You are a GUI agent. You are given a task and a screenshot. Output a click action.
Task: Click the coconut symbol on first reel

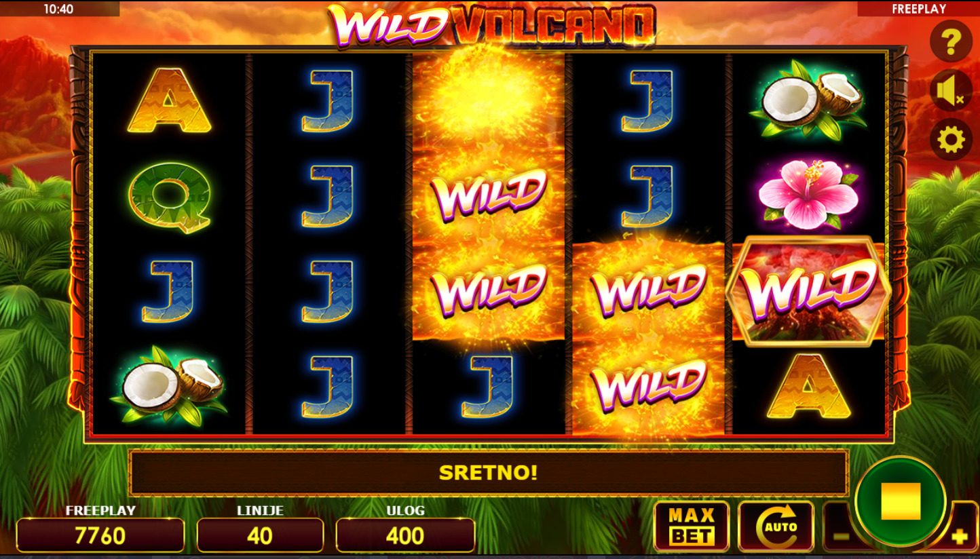[169, 385]
